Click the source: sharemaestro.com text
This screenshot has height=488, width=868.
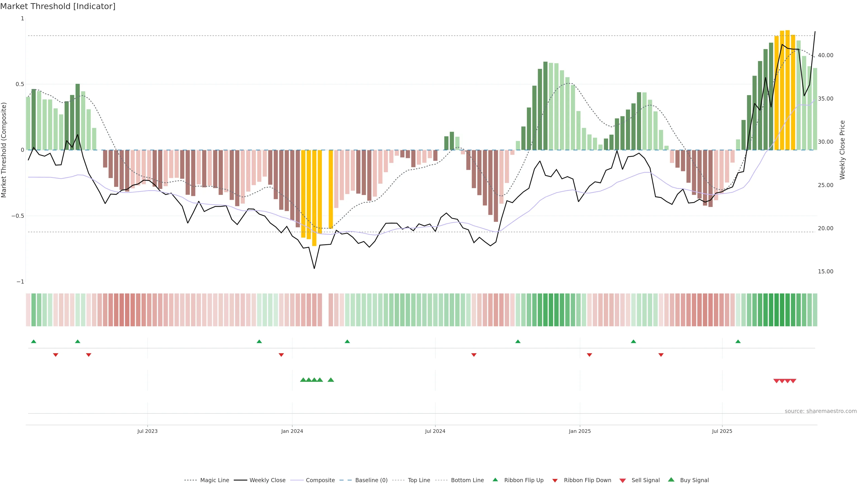coord(821,411)
